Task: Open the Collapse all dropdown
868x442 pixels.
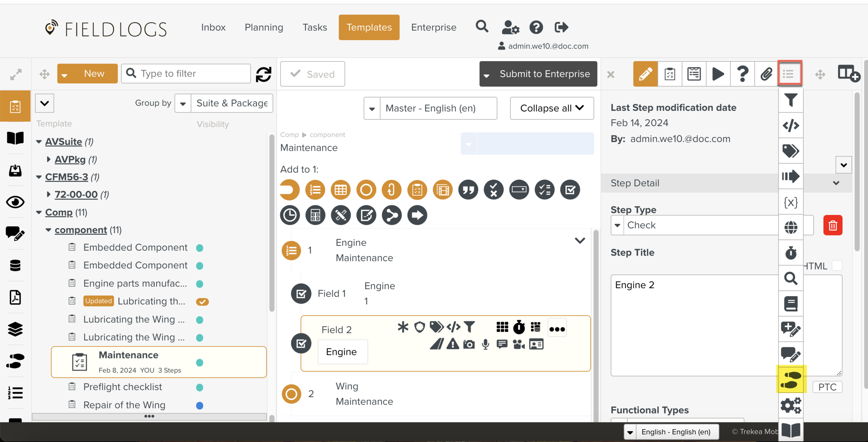Action: pos(551,108)
